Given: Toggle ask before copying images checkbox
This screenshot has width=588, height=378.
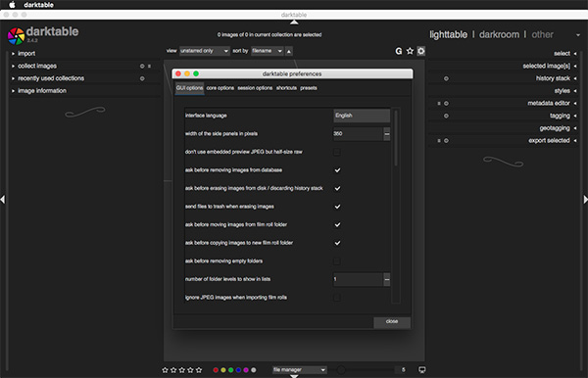Looking at the screenshot, I should tap(337, 243).
